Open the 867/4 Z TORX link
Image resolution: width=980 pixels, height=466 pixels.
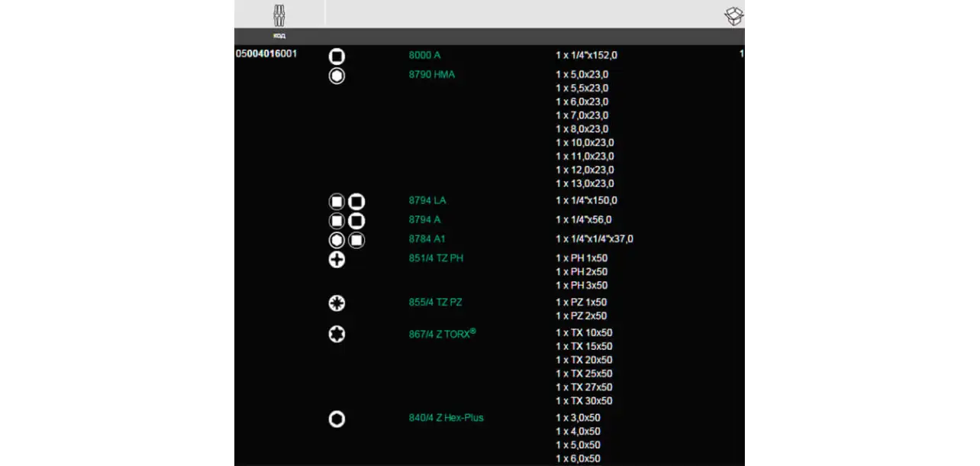click(440, 334)
